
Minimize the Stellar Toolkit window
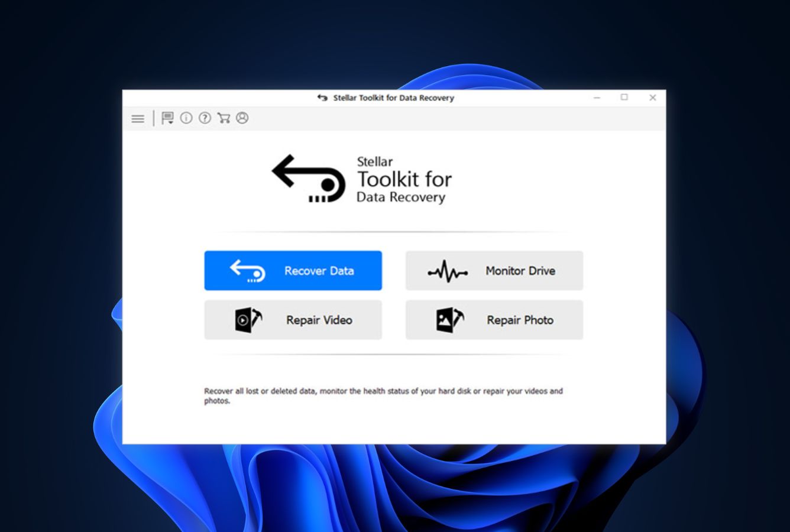pos(597,98)
